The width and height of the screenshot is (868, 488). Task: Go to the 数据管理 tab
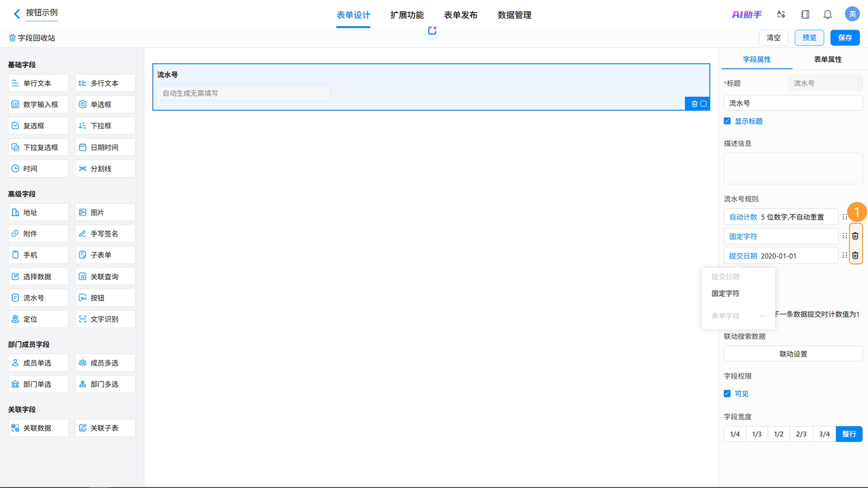(x=514, y=15)
